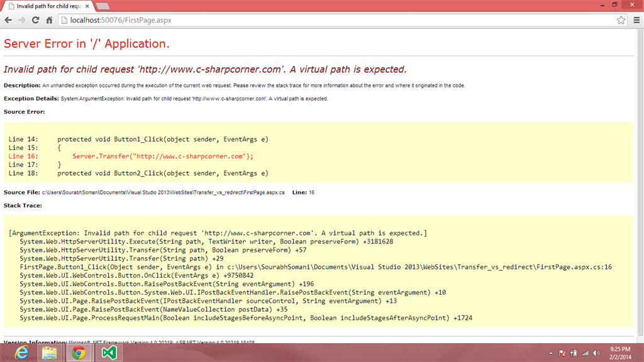Reload the page with the refresh icon
Image resolution: width=644 pixels, height=362 pixels.
[35, 20]
